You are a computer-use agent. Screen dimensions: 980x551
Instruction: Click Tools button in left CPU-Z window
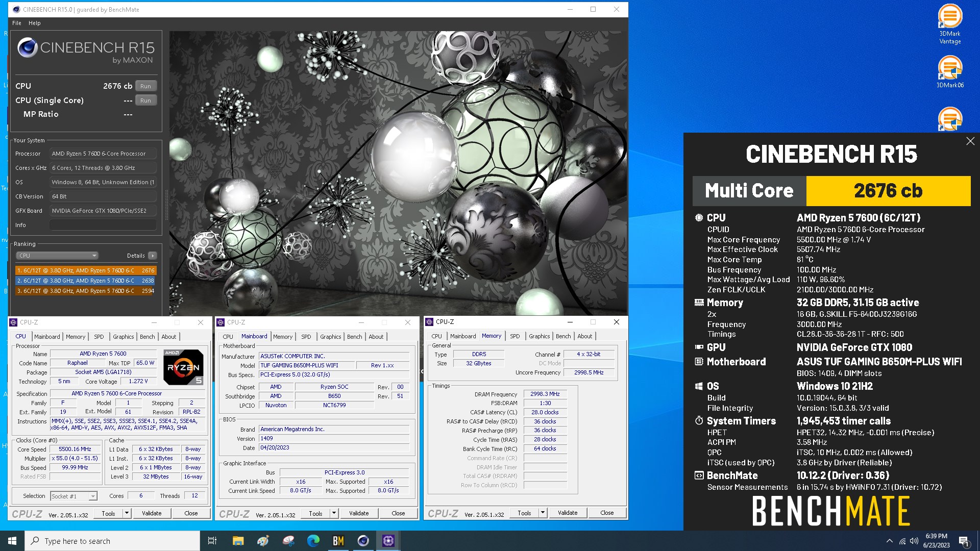tap(109, 514)
